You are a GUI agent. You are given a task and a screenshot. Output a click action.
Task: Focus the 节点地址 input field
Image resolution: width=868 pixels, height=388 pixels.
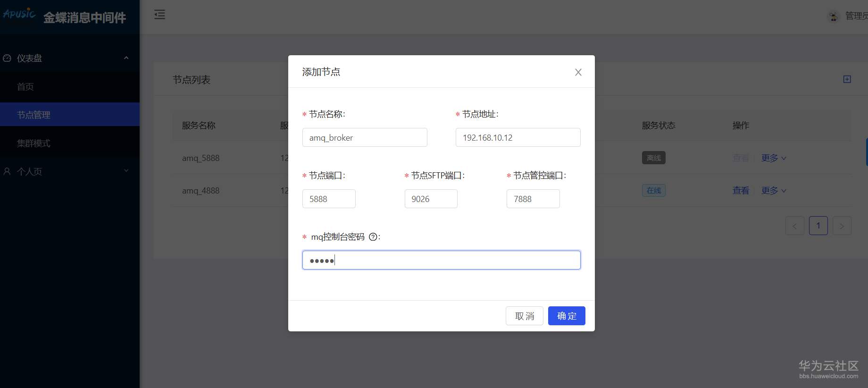pos(518,137)
